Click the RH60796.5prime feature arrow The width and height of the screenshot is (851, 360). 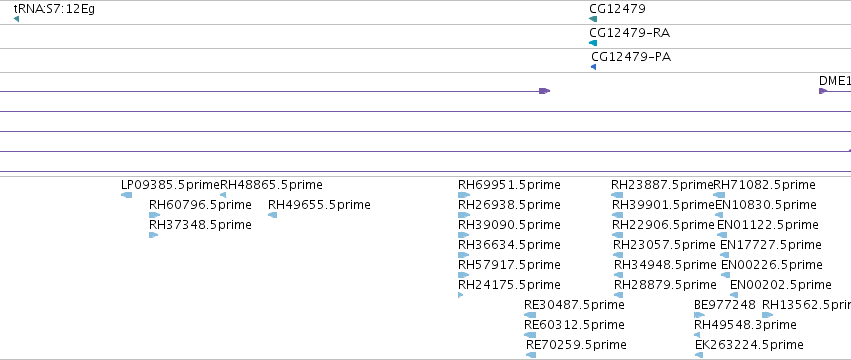(x=155, y=215)
